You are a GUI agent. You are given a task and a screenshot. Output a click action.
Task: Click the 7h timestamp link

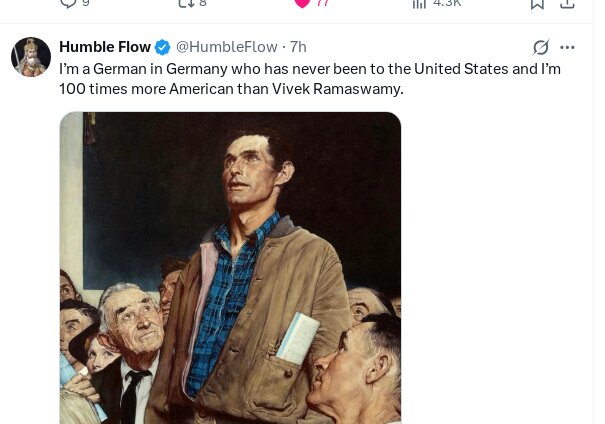coord(298,47)
